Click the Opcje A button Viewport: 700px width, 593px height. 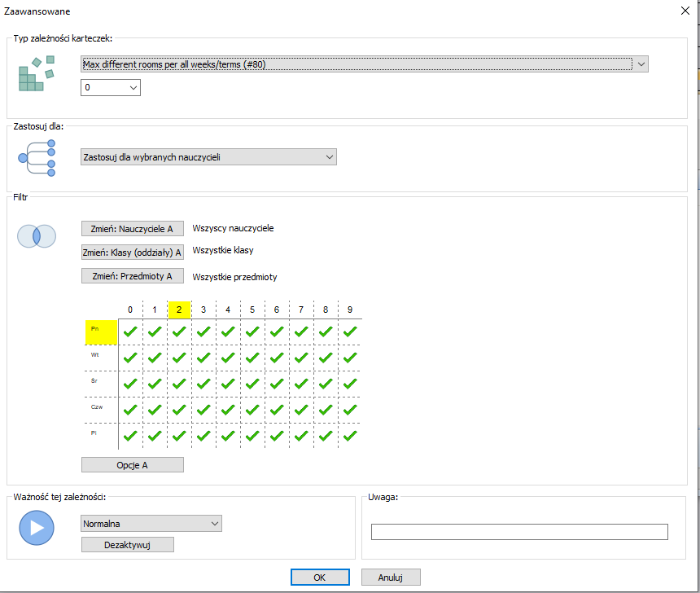coord(133,465)
